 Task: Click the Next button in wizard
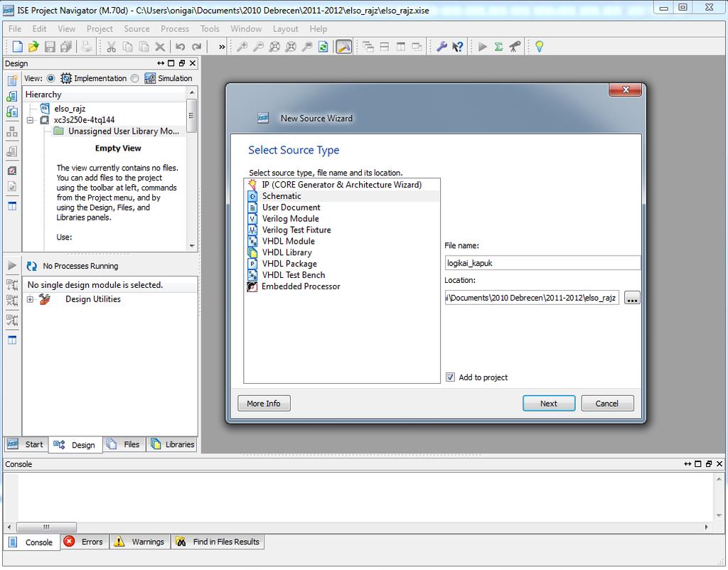pyautogui.click(x=549, y=404)
